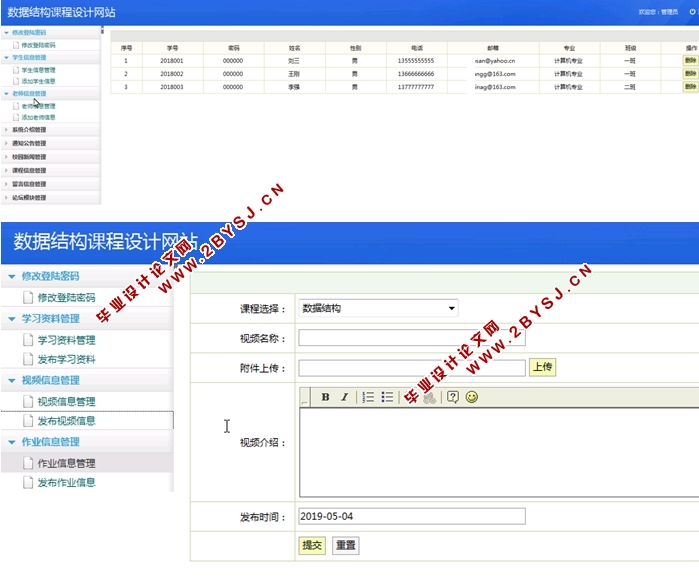699x586 pixels.
Task: Click the 专业 column header
Action: pos(569,48)
